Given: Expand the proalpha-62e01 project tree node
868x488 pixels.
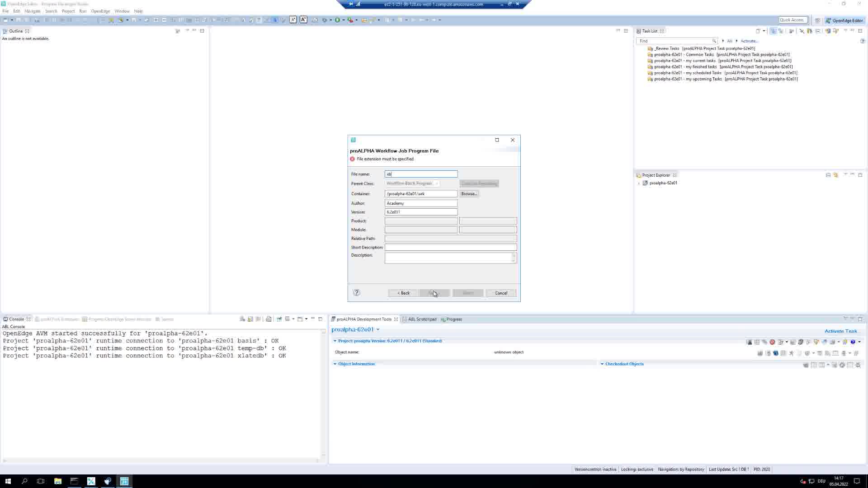Looking at the screenshot, I should [x=639, y=183].
